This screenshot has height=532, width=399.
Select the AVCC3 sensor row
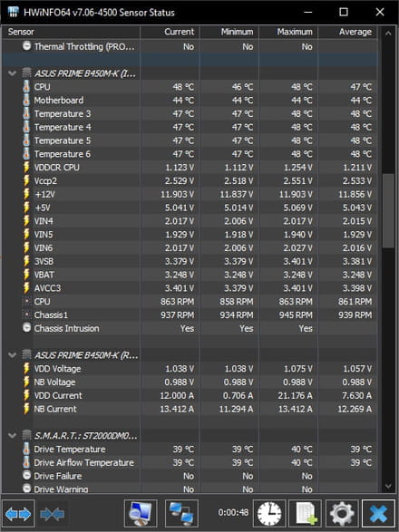click(x=190, y=288)
